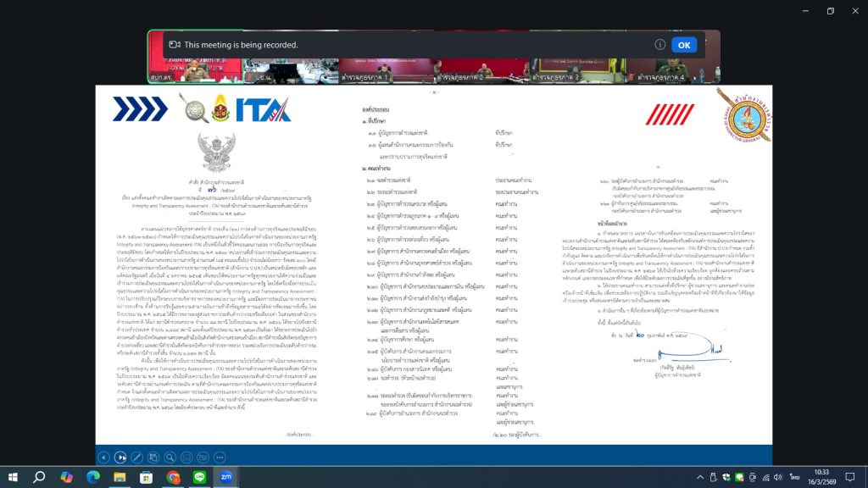868x488 pixels.
Task: Advance to the next slide
Action: point(121,457)
